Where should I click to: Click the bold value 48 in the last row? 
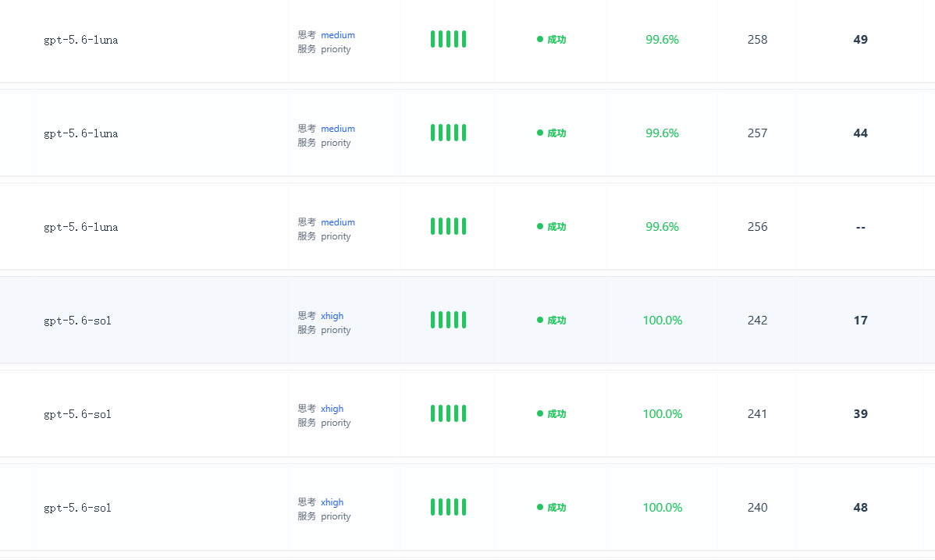[860, 507]
